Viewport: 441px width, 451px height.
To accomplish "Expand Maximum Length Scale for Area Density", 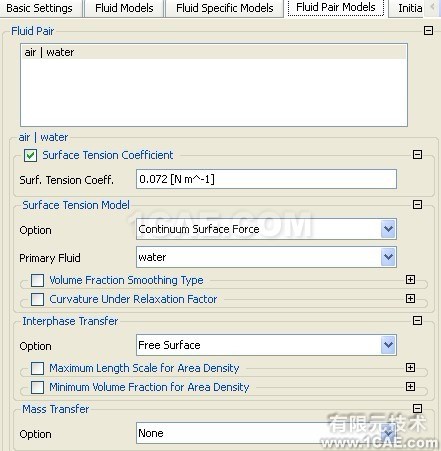I will [410, 367].
